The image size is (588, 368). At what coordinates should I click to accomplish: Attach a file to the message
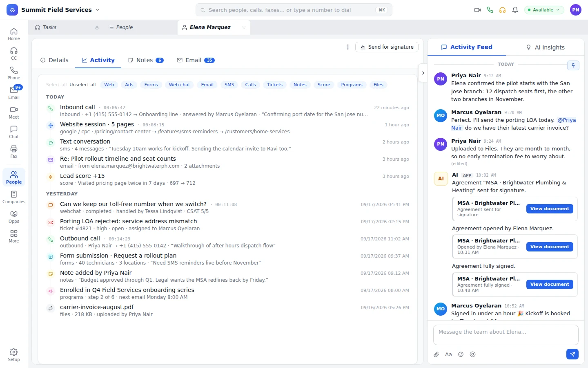(436, 355)
